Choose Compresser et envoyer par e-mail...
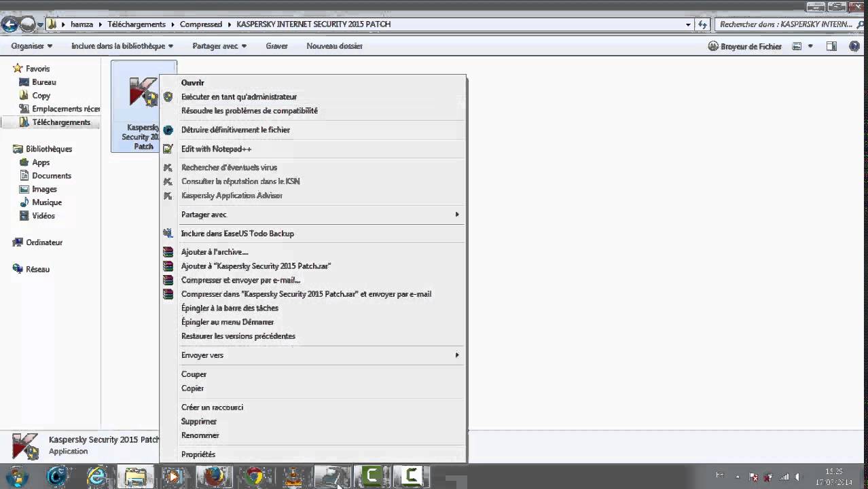 [240, 280]
